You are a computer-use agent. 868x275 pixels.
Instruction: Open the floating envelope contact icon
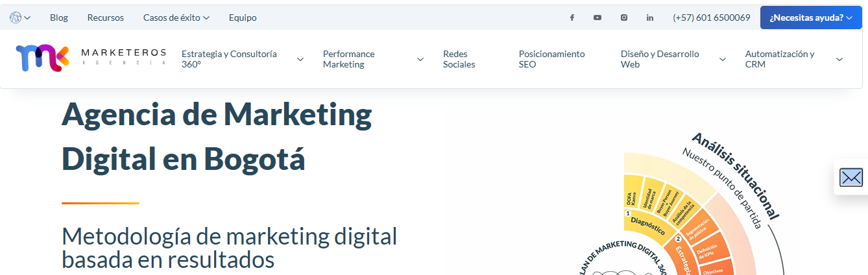point(851,177)
